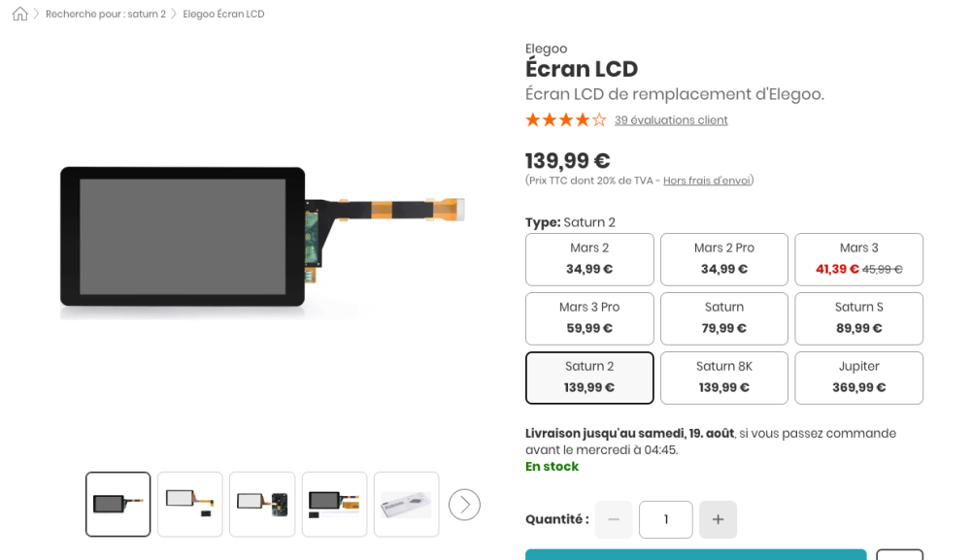Select the Saturn S variant
Viewport: 971px width, 560px height.
tap(859, 318)
